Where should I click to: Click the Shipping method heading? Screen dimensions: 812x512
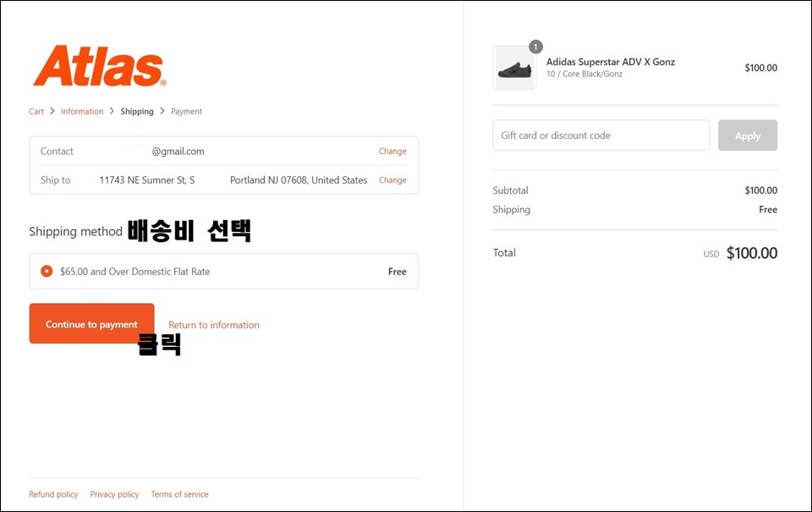pyautogui.click(x=75, y=231)
